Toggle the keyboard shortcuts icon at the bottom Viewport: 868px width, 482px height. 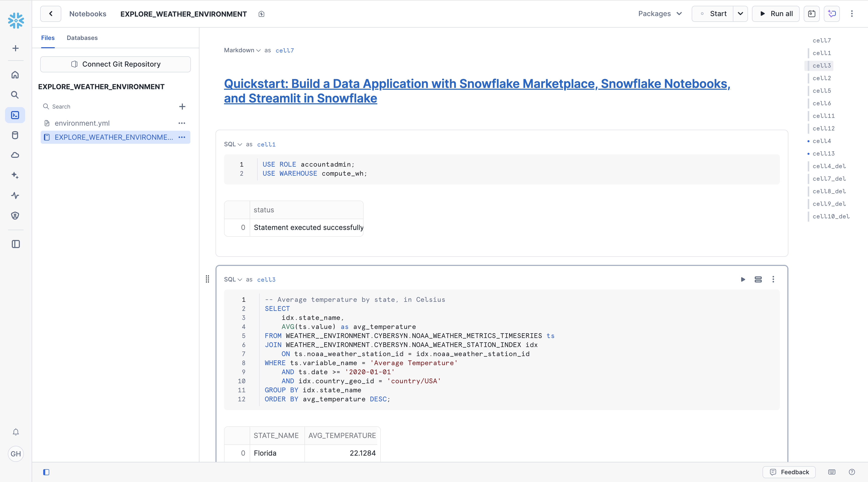[x=832, y=472]
